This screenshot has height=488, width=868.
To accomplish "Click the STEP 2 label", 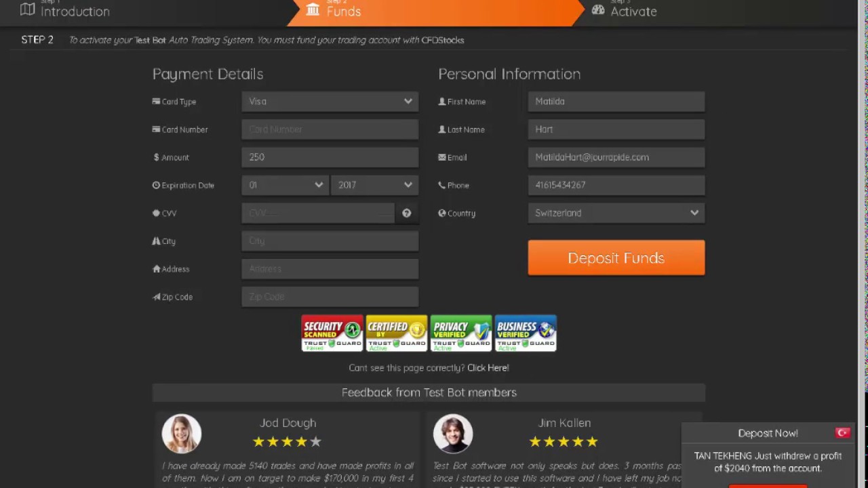I will [37, 40].
